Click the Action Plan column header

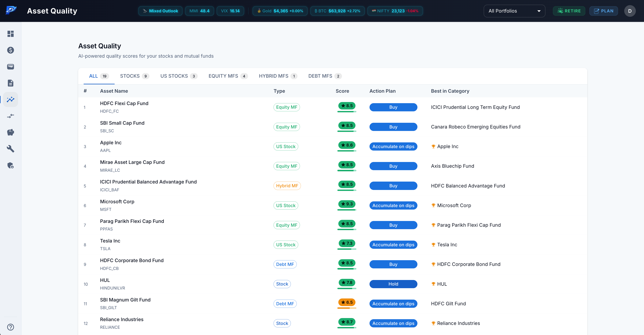[x=382, y=91]
